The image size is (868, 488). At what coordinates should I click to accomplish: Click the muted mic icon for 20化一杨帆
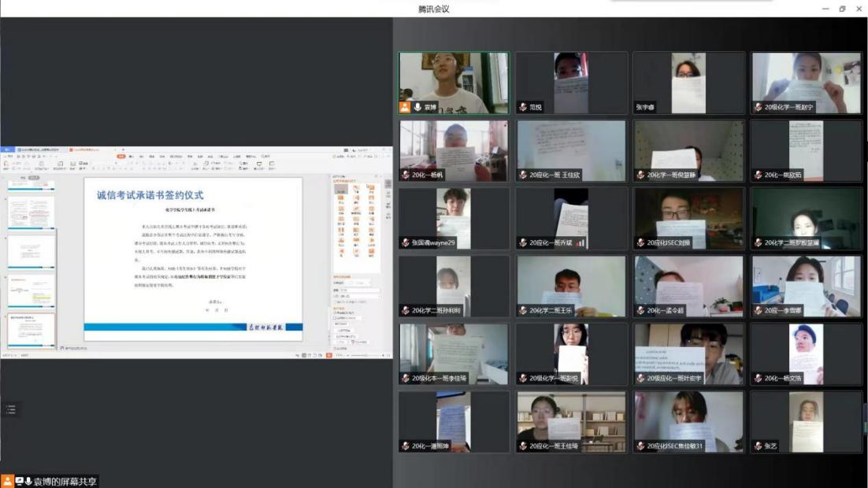[x=405, y=176]
